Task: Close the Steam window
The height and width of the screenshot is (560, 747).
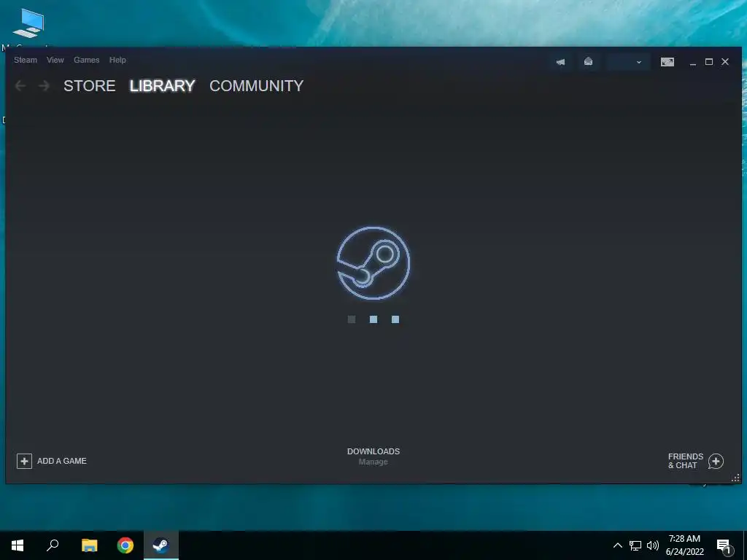Action: pos(725,62)
